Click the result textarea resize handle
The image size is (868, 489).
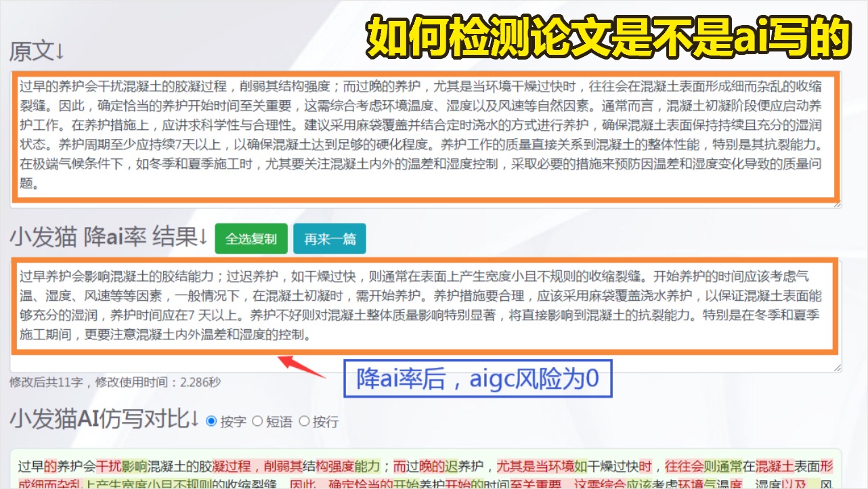[x=836, y=367]
